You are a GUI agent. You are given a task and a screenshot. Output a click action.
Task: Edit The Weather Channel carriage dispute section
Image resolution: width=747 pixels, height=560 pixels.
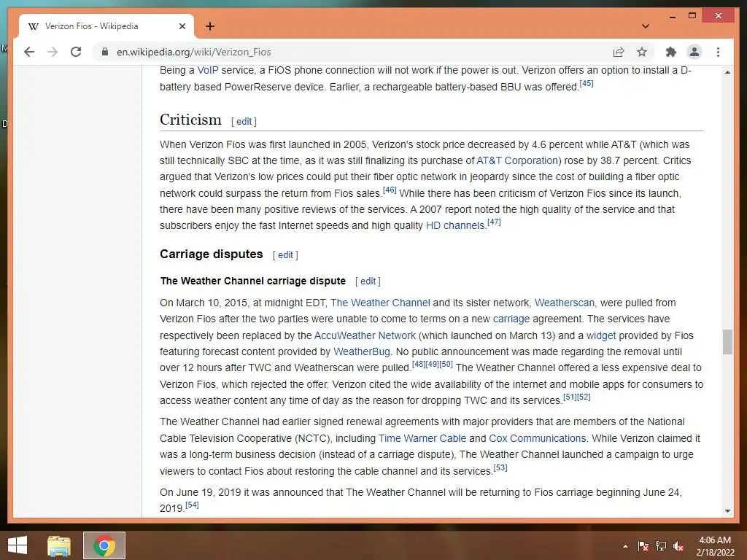368,281
